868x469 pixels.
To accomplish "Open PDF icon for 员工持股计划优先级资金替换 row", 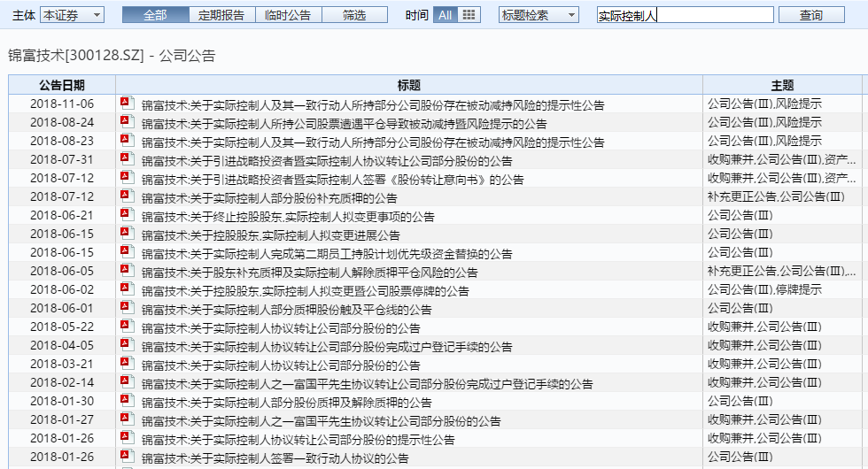I will 128,251.
